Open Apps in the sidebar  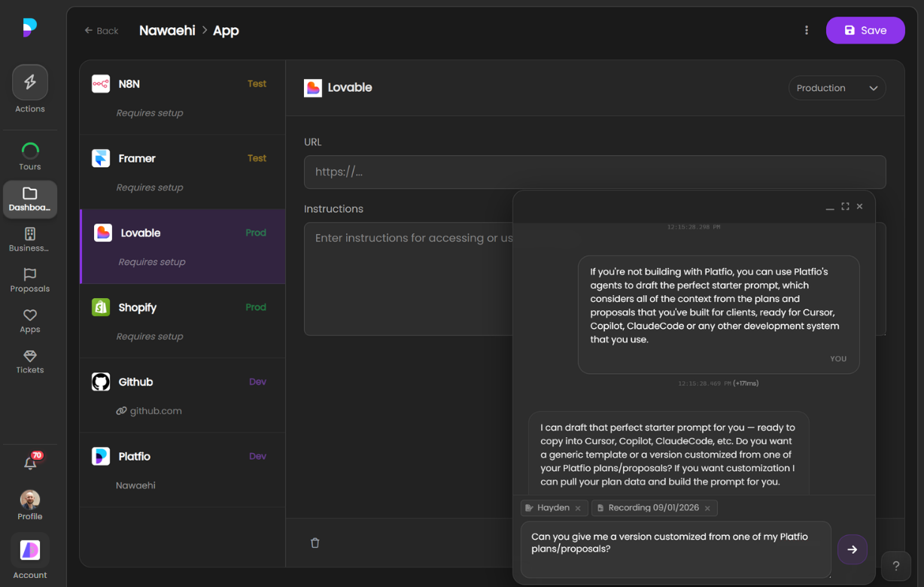point(30,321)
